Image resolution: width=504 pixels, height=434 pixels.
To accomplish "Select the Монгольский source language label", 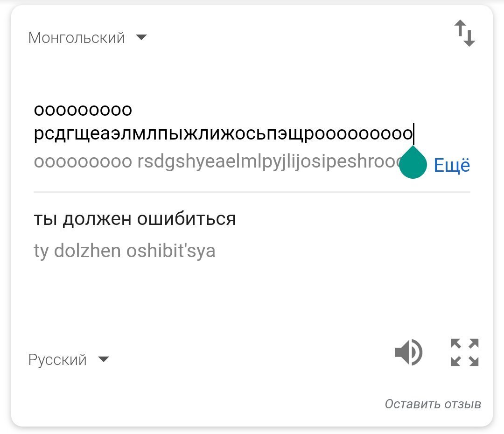I will (77, 37).
